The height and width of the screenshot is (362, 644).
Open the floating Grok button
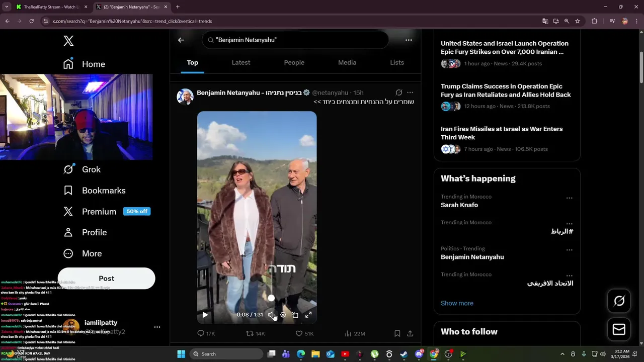point(619,301)
